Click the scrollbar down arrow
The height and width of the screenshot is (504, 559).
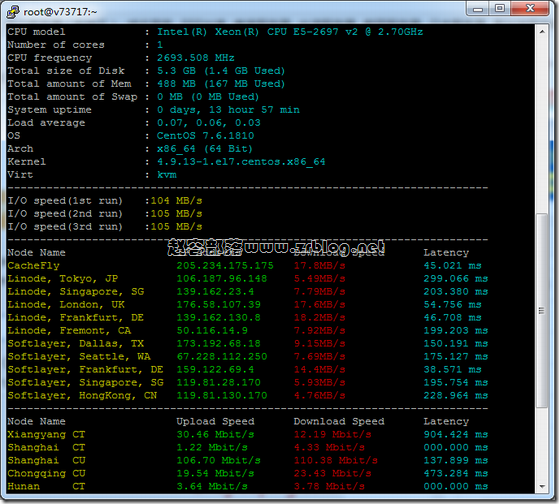tap(542, 487)
